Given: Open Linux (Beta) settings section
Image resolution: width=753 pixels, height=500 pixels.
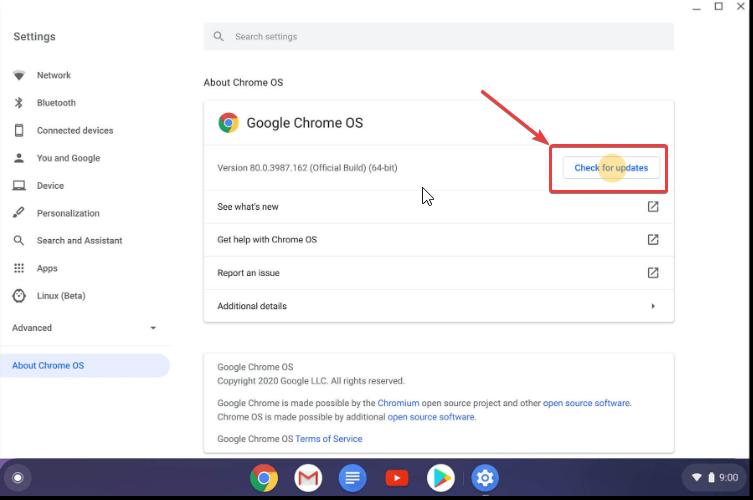Looking at the screenshot, I should pos(61,296).
